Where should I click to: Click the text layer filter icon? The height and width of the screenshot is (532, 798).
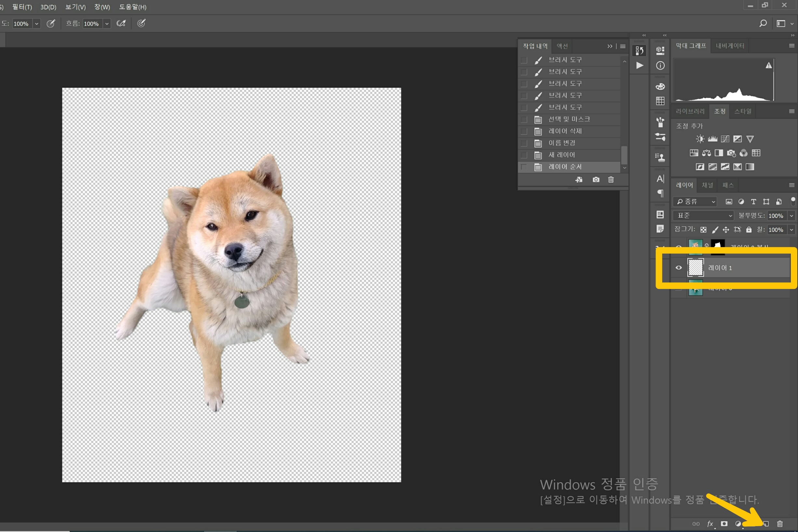(x=753, y=202)
